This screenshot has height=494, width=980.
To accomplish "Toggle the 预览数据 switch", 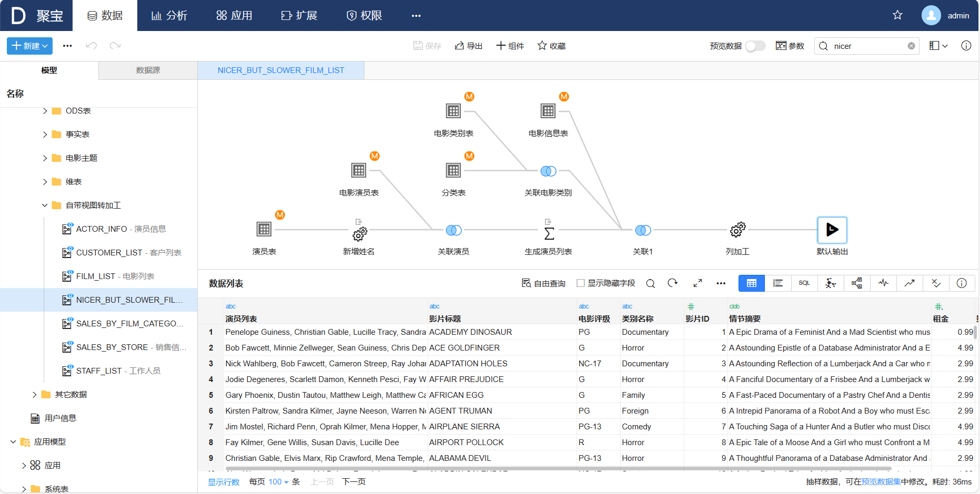I will click(x=755, y=46).
